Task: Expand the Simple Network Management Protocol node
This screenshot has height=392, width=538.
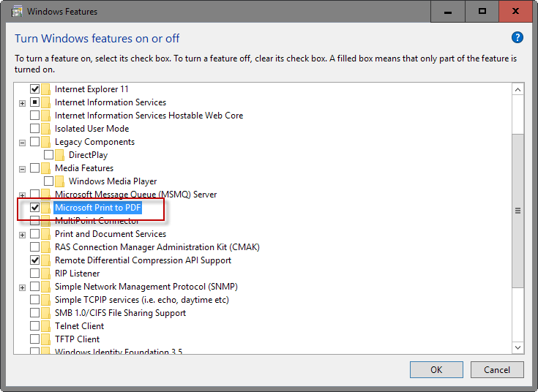Action: click(22, 287)
